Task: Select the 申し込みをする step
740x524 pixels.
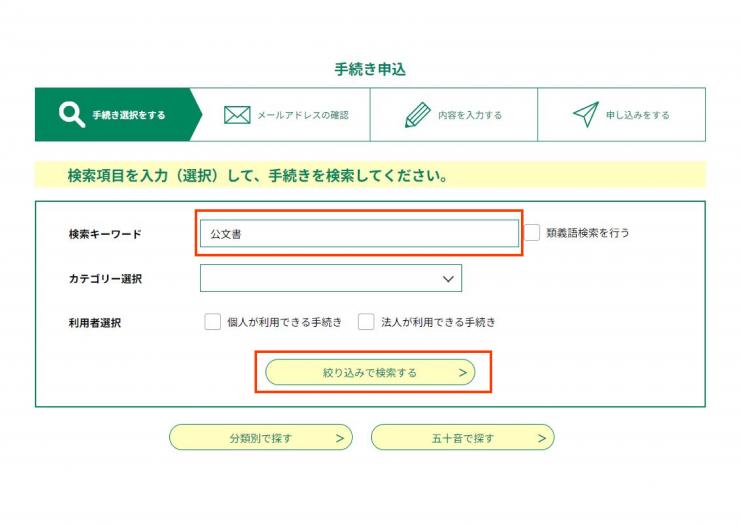Action: click(622, 115)
